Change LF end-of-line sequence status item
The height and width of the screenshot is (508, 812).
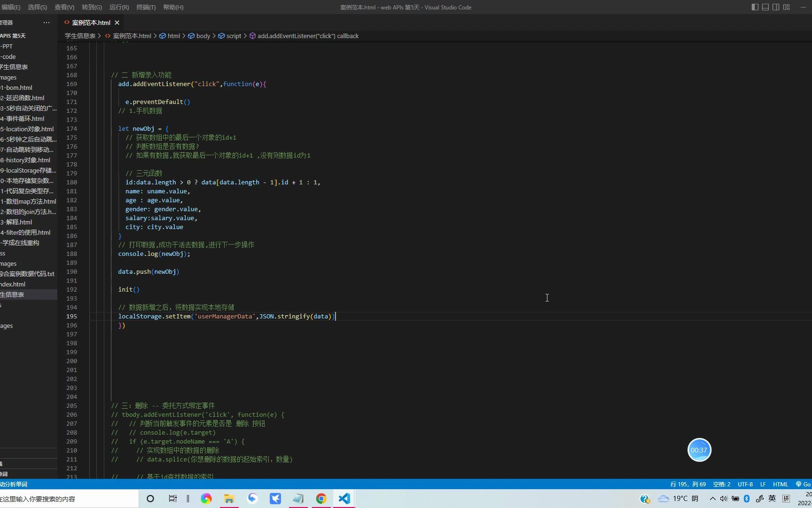[763, 484]
